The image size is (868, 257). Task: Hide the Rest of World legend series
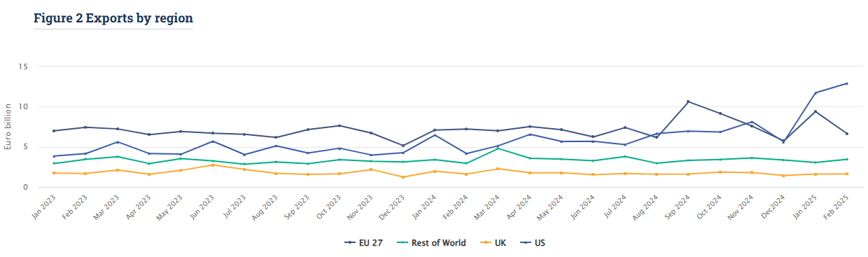click(x=431, y=243)
